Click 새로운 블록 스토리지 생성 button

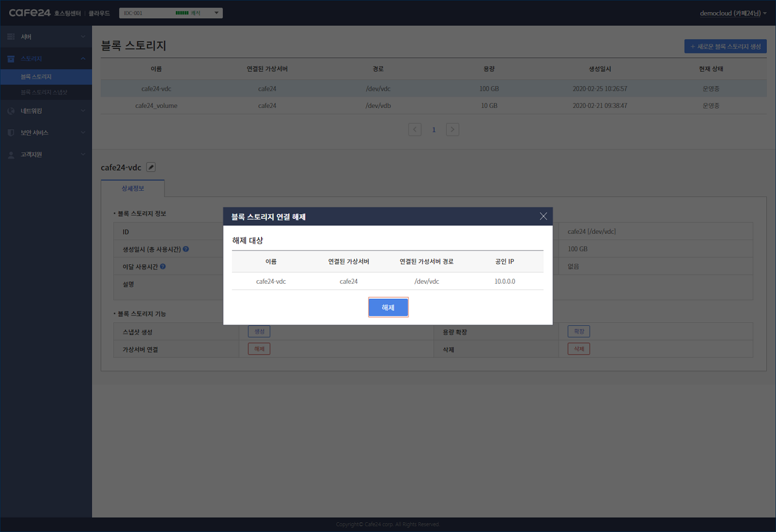(725, 47)
